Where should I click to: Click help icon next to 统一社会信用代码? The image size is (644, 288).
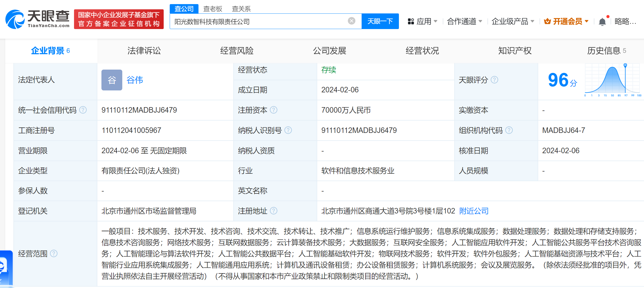pos(83,110)
